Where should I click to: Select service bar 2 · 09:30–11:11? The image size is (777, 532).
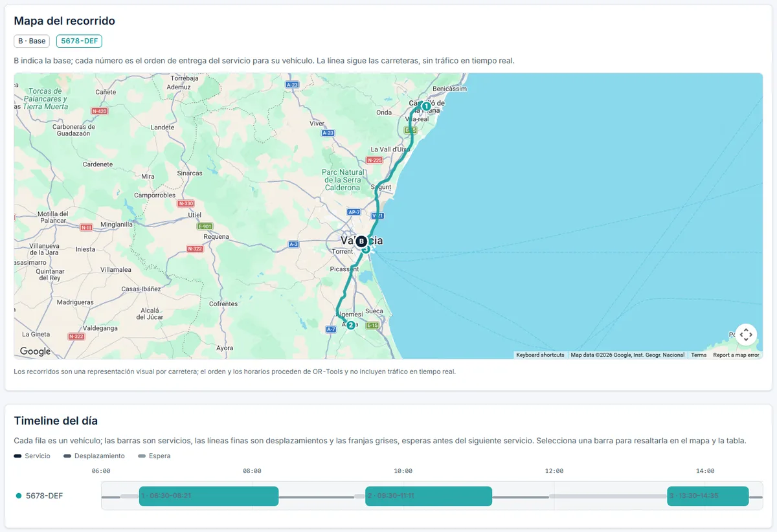429,496
